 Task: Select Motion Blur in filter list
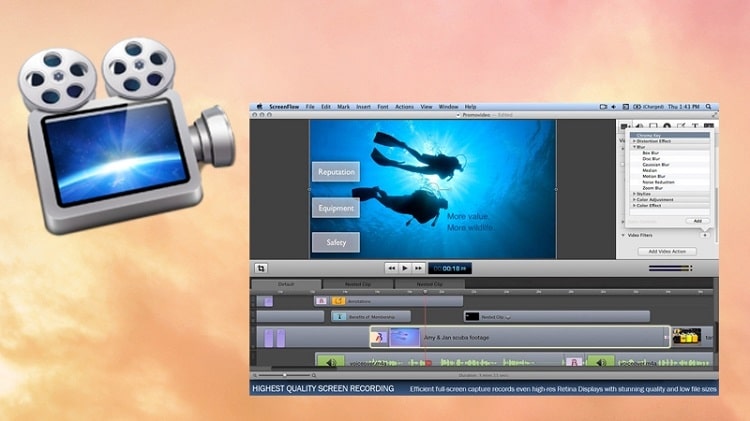[653, 176]
